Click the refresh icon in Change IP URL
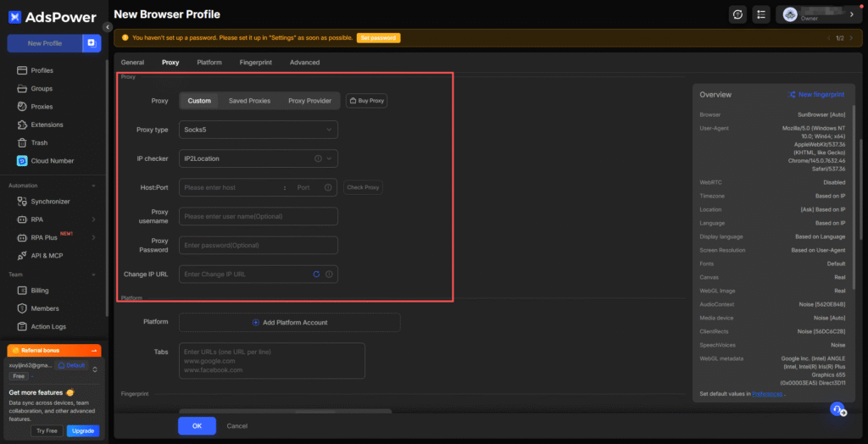This screenshot has width=868, height=444. 316,275
